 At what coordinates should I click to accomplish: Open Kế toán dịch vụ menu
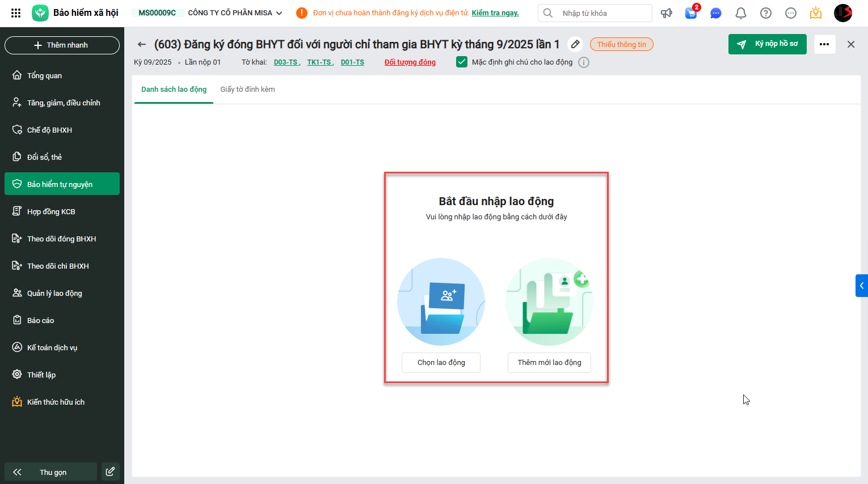pos(62,347)
